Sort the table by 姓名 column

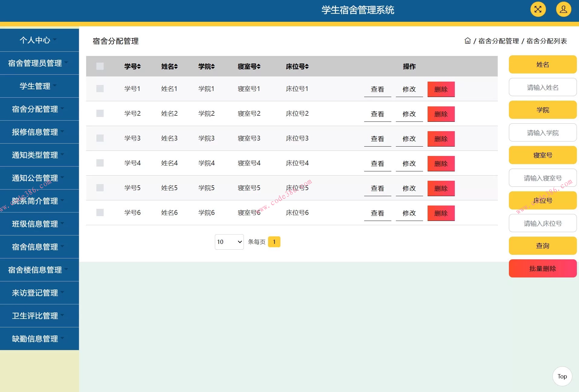pyautogui.click(x=169, y=66)
